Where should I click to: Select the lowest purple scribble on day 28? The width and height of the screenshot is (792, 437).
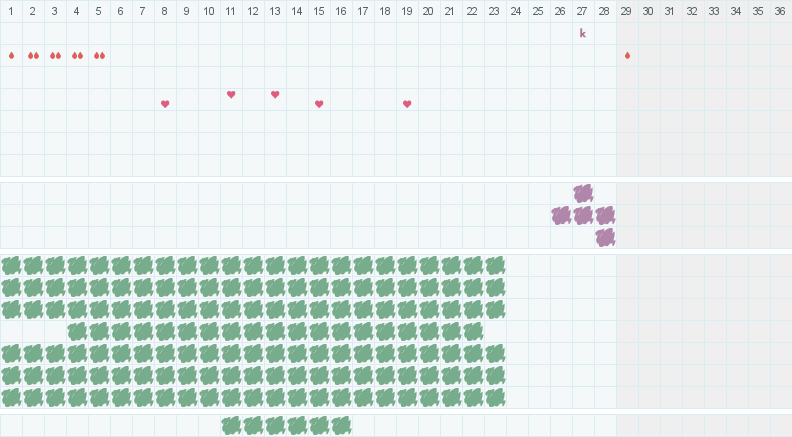[605, 237]
